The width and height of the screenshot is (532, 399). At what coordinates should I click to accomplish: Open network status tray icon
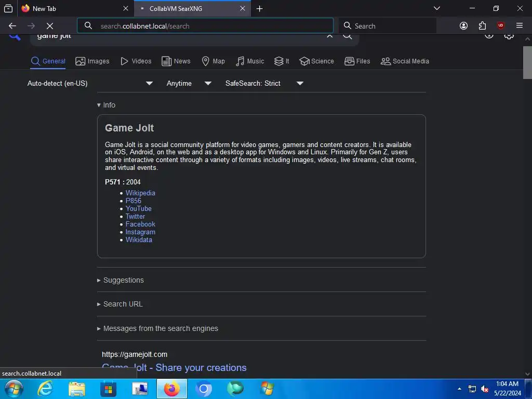472,389
